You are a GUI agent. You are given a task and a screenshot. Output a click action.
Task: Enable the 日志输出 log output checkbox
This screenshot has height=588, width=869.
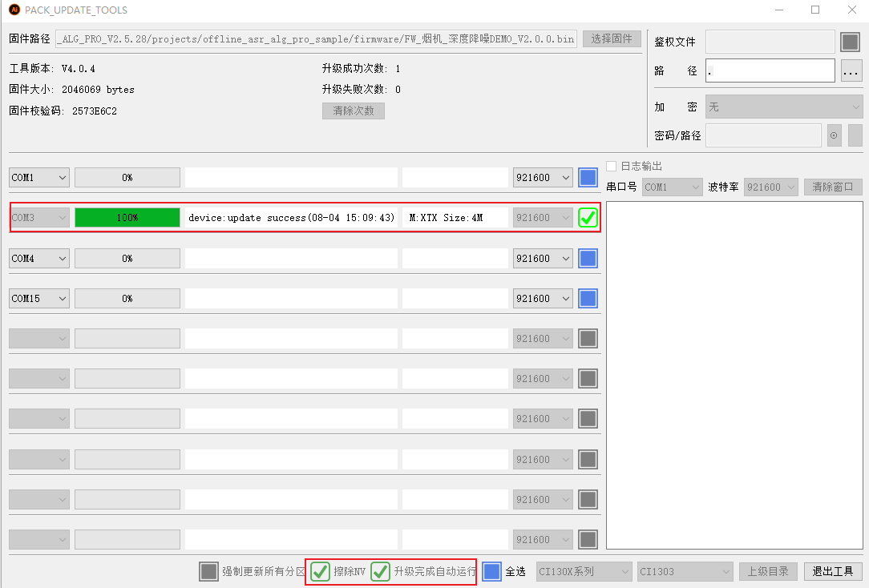tap(612, 167)
